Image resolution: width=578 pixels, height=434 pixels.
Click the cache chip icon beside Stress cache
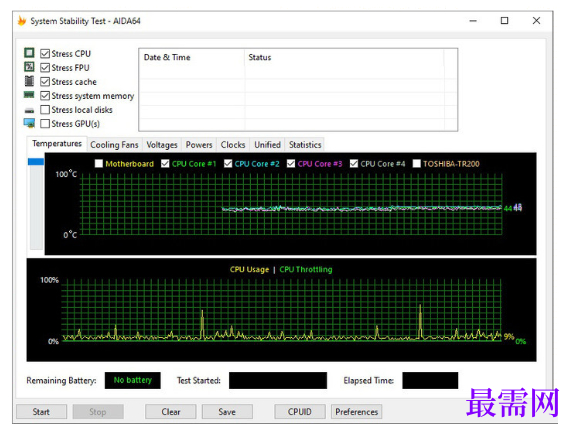29,81
